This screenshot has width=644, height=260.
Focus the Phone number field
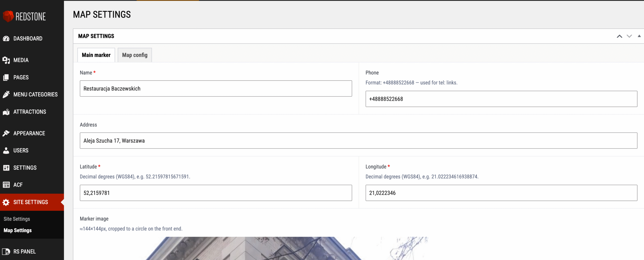[501, 99]
